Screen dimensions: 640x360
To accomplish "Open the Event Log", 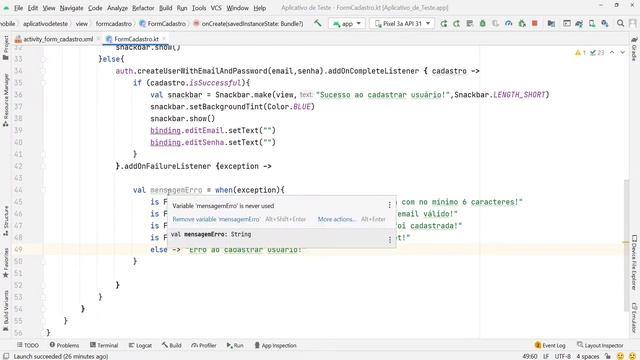I will [550, 345].
